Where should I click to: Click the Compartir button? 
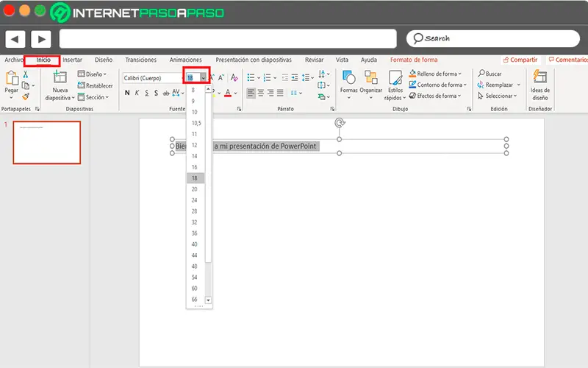click(x=520, y=60)
